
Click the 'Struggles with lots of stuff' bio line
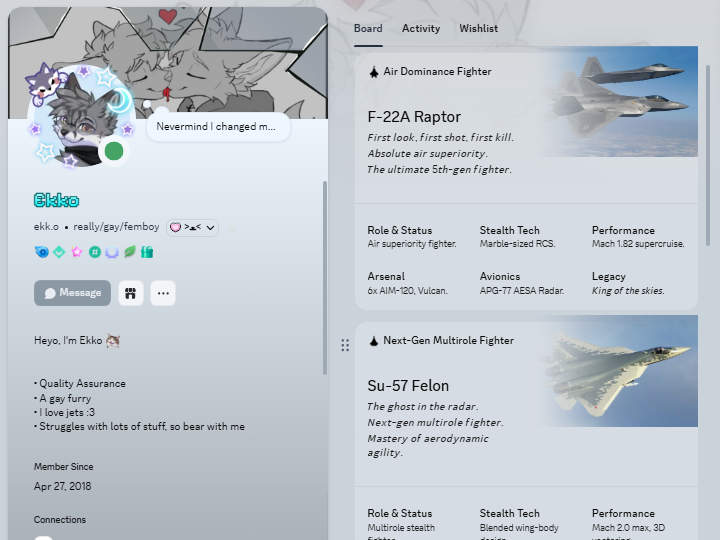pyautogui.click(x=140, y=427)
